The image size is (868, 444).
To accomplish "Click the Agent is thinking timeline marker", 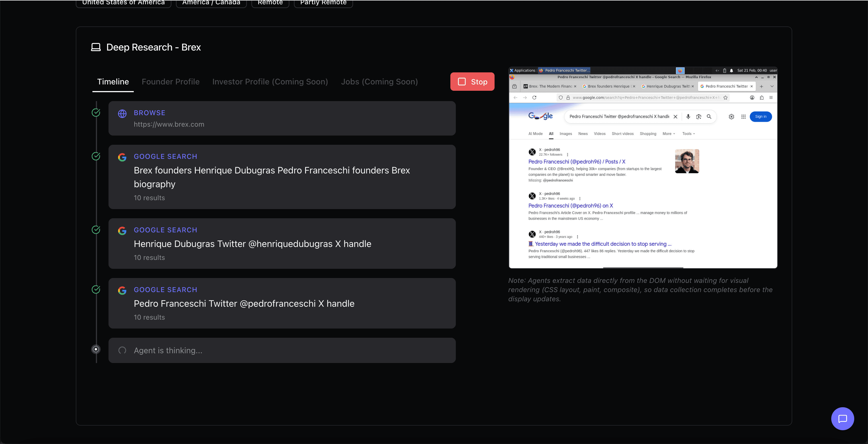I will pyautogui.click(x=96, y=349).
